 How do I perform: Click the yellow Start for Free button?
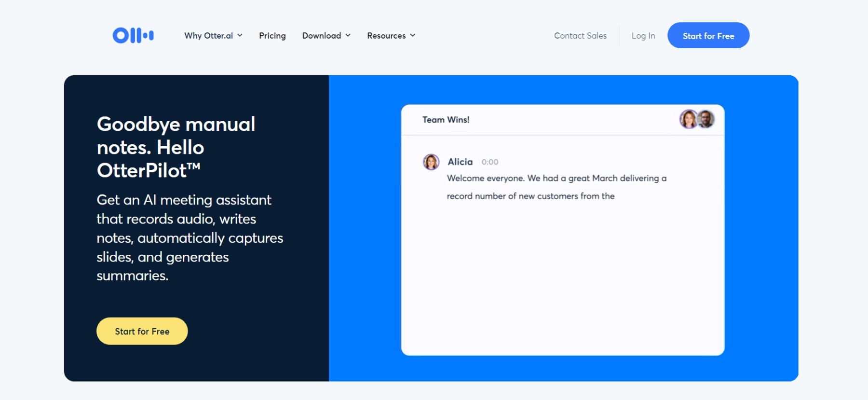point(142,331)
